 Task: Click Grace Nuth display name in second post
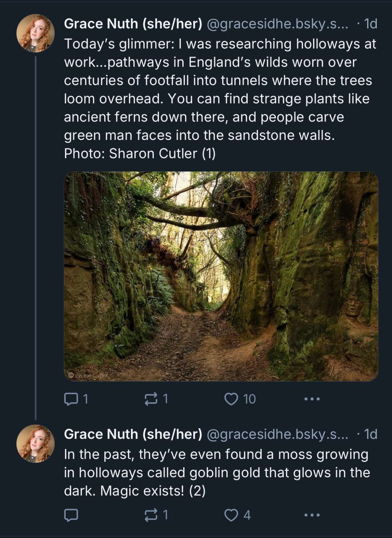coord(133,434)
